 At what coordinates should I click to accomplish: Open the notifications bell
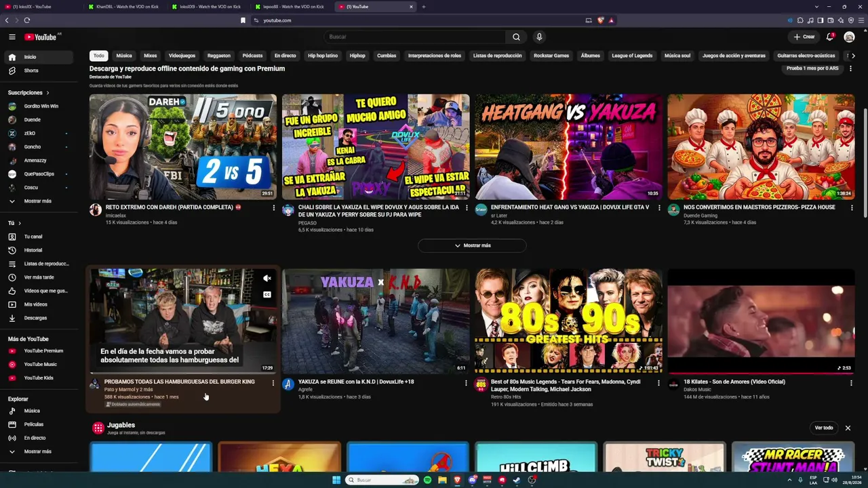pos(830,37)
